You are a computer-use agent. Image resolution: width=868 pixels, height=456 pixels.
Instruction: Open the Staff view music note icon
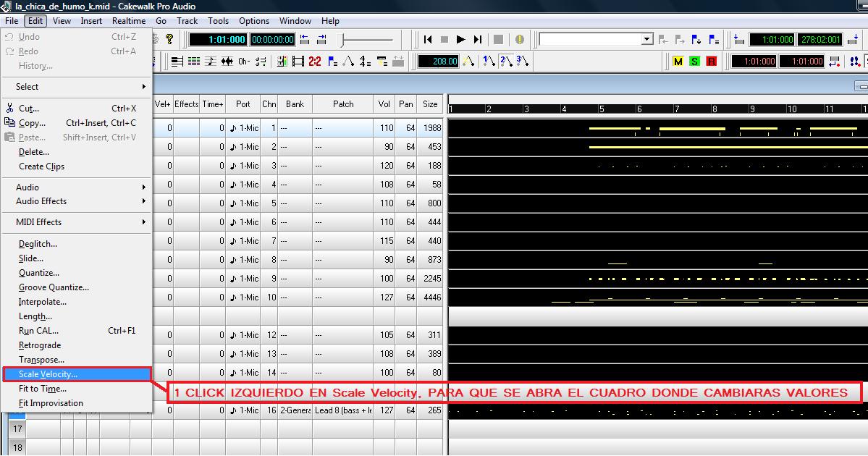coord(211,62)
